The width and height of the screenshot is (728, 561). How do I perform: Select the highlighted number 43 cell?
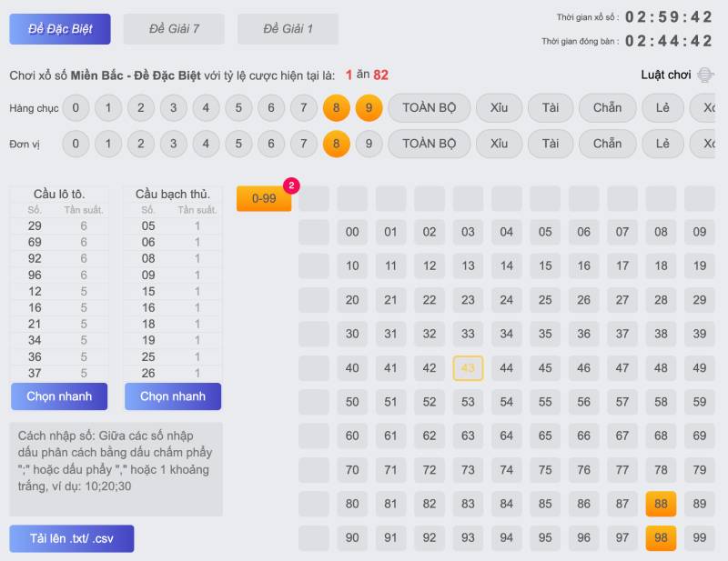[x=468, y=368]
